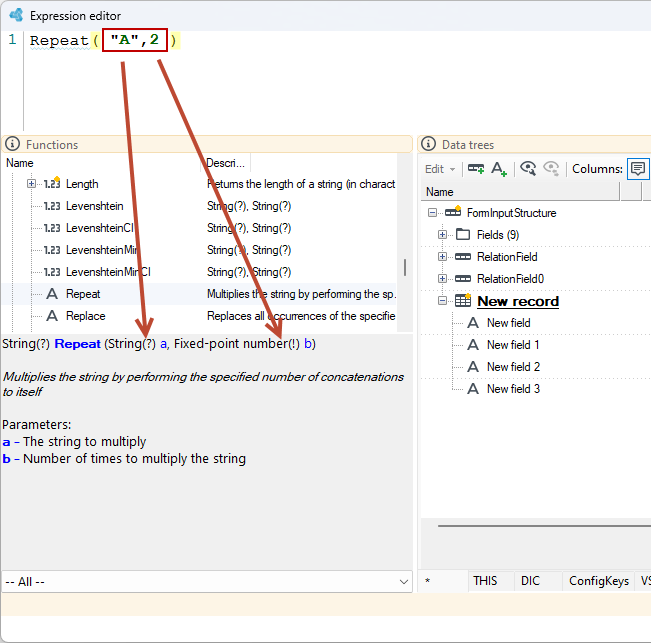
Task: Click the Functions list vertical scrollbar
Action: [405, 268]
